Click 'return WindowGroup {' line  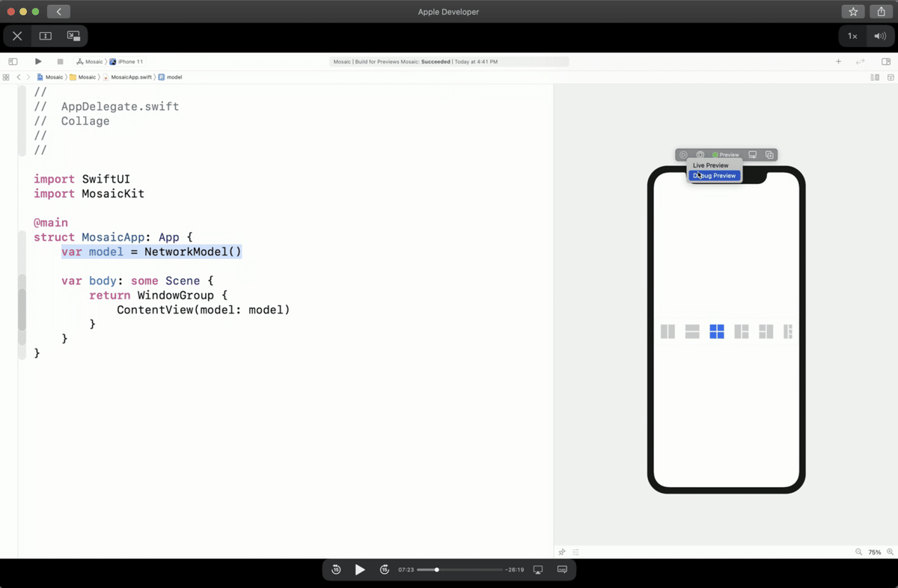[x=158, y=295]
